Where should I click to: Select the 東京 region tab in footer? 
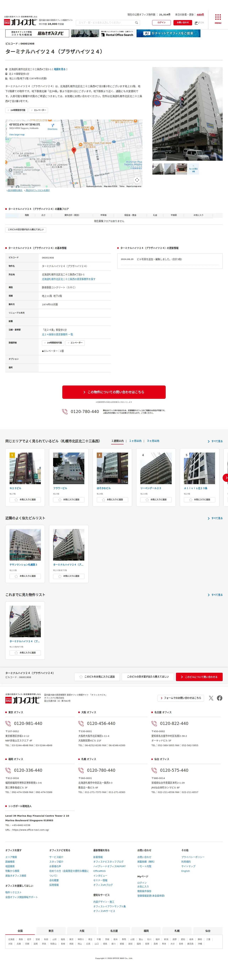tap(51, 931)
